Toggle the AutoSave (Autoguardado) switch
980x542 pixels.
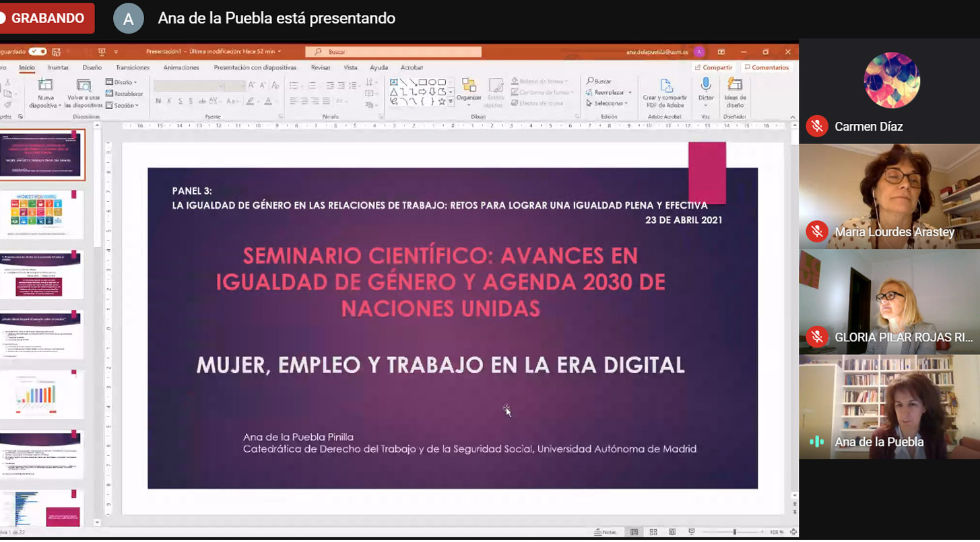pyautogui.click(x=37, y=52)
